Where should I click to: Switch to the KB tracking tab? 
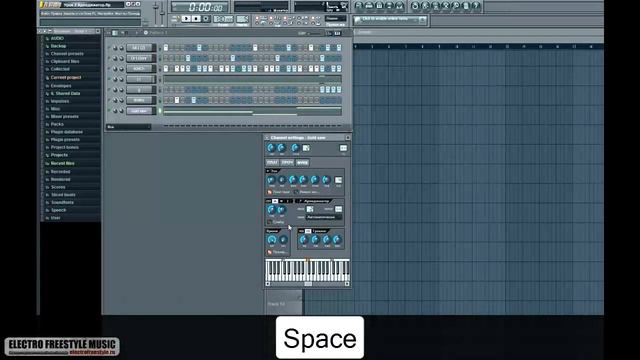pyautogui.click(x=308, y=231)
